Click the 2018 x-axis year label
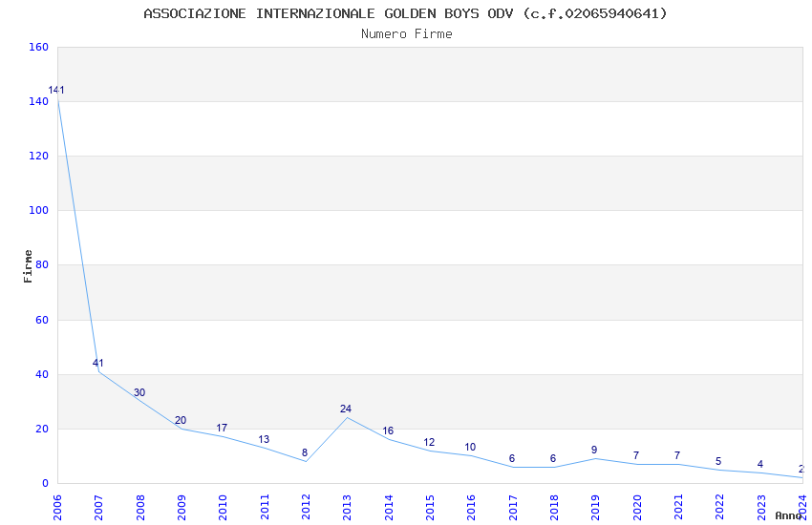 554,507
